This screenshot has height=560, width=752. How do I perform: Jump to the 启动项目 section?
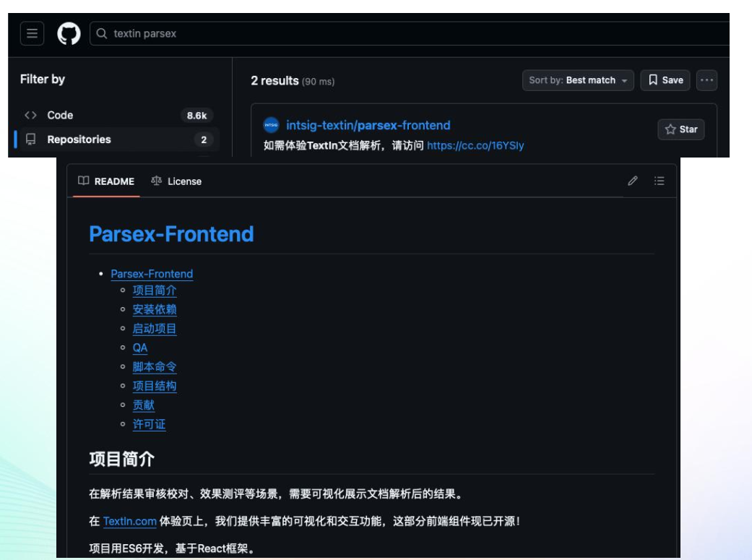155,329
